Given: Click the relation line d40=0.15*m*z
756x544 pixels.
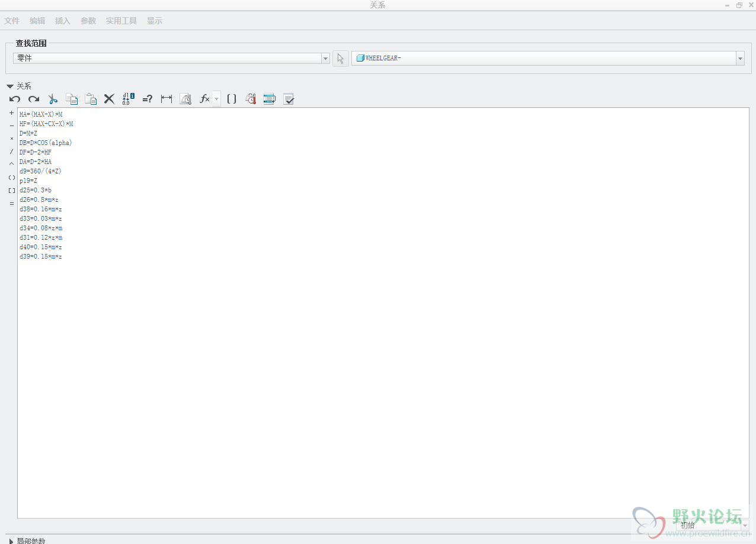Looking at the screenshot, I should click(41, 247).
